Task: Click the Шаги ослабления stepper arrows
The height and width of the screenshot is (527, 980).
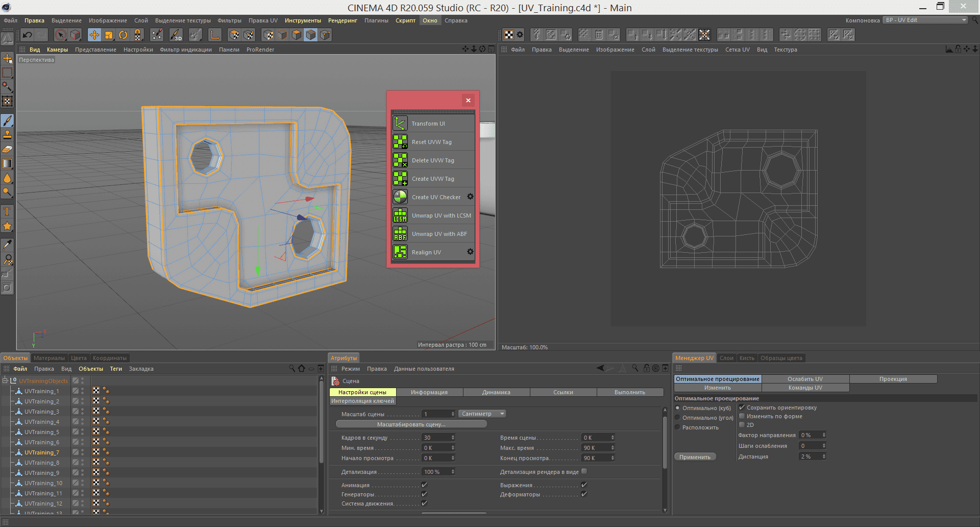Action: click(x=824, y=446)
